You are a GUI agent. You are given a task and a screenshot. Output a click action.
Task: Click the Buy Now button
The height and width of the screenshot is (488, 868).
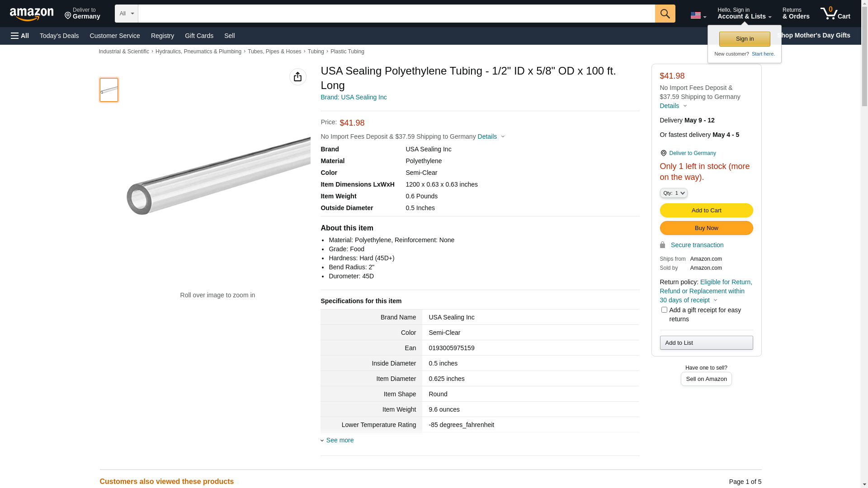point(706,228)
